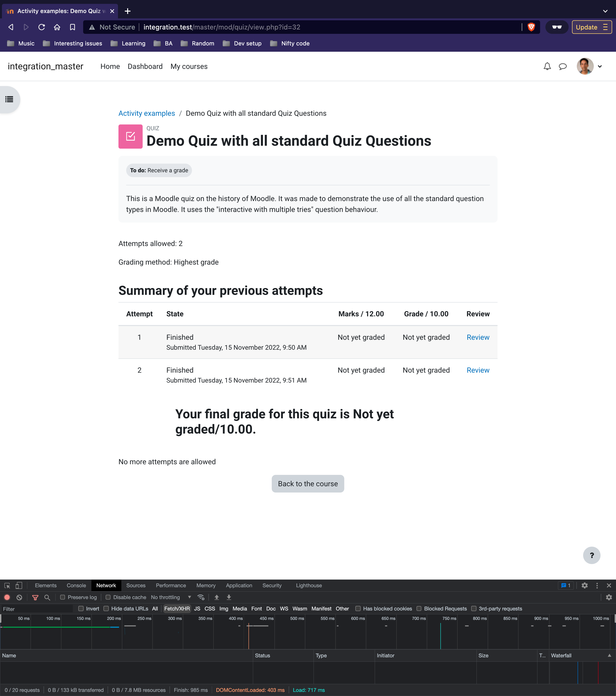Open the messaging speech bubble icon
Image resolution: width=616 pixels, height=696 pixels.
click(x=563, y=66)
